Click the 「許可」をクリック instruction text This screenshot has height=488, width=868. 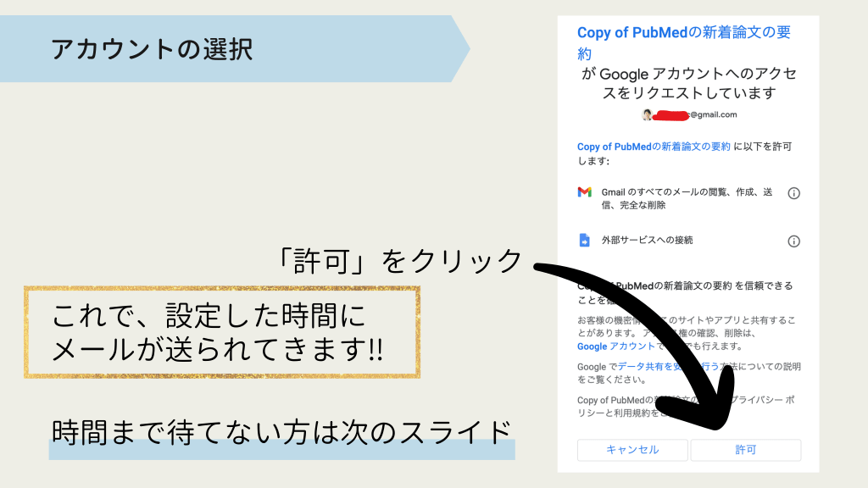coord(400,261)
